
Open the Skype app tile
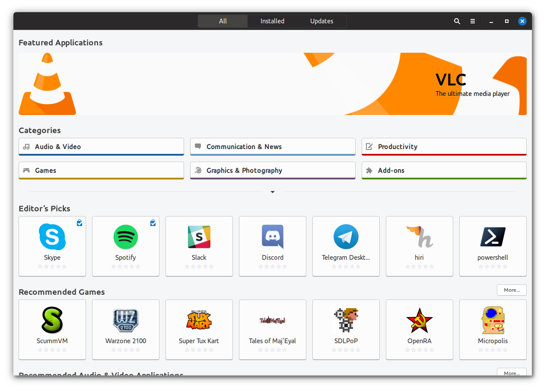coord(52,246)
